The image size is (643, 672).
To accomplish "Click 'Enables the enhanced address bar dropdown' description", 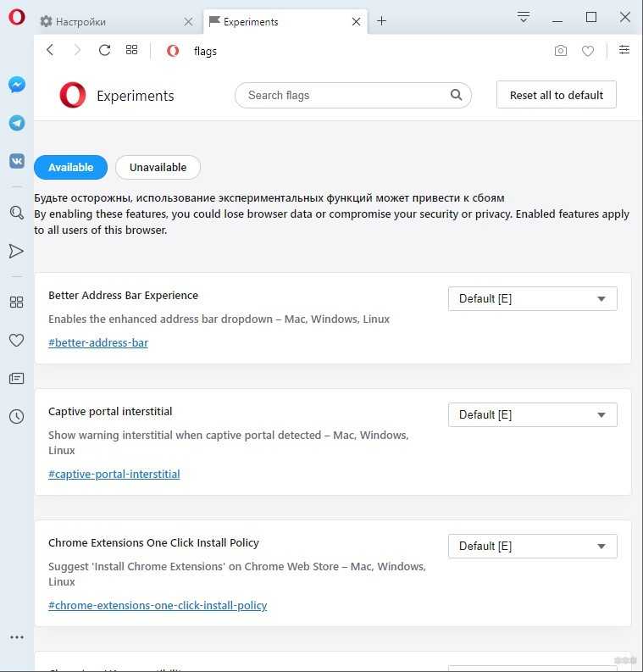I will coord(219,319).
